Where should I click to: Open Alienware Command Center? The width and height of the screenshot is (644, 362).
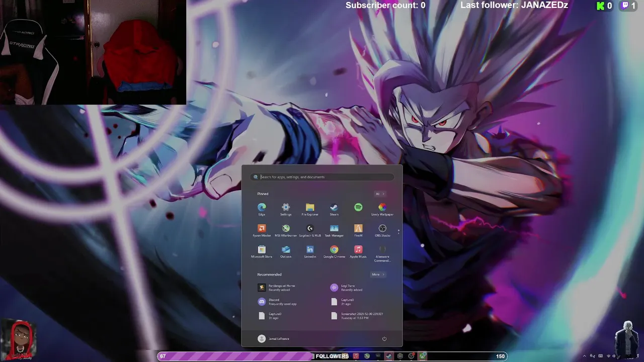coord(382,254)
